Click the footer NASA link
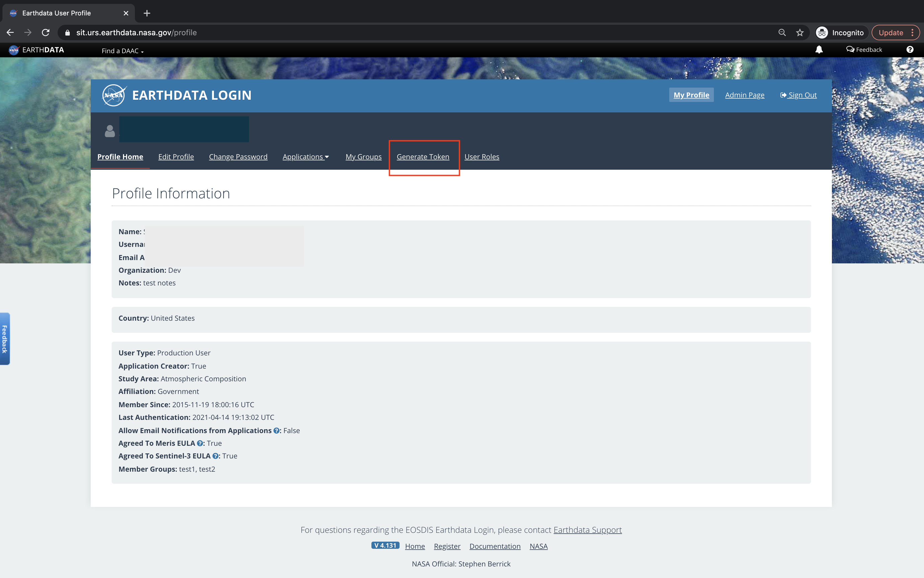The height and width of the screenshot is (578, 924). (538, 546)
